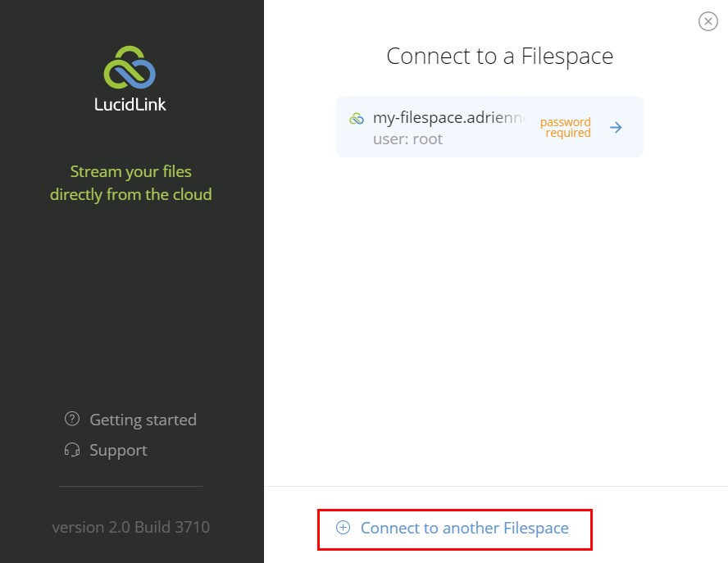Click the small cloud icon in the filespace entry
The height and width of the screenshot is (563, 728).
(x=357, y=118)
